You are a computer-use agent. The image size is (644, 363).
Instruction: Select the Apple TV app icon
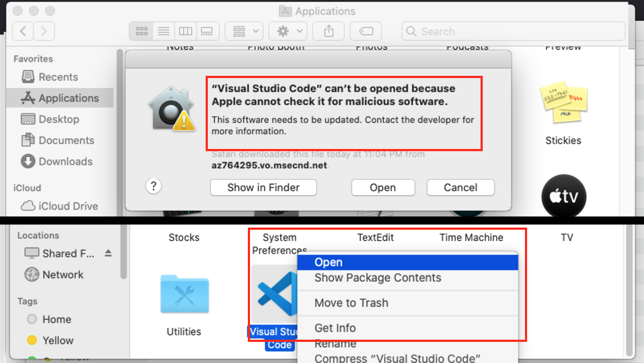pos(563,196)
